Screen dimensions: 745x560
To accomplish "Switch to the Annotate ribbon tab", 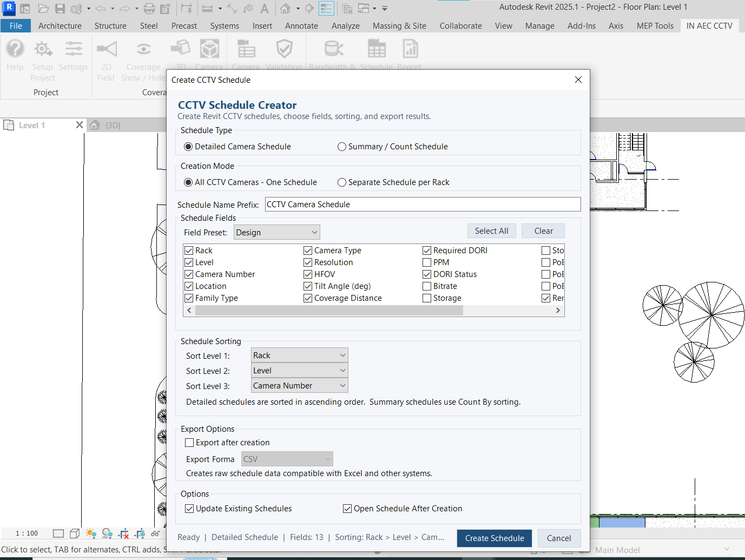I will tap(302, 26).
